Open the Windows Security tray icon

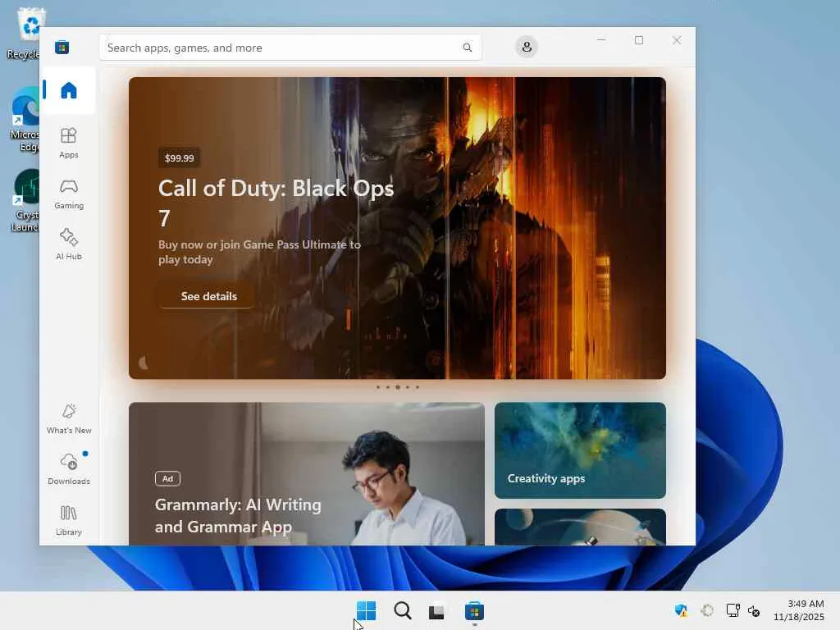pyautogui.click(x=681, y=610)
